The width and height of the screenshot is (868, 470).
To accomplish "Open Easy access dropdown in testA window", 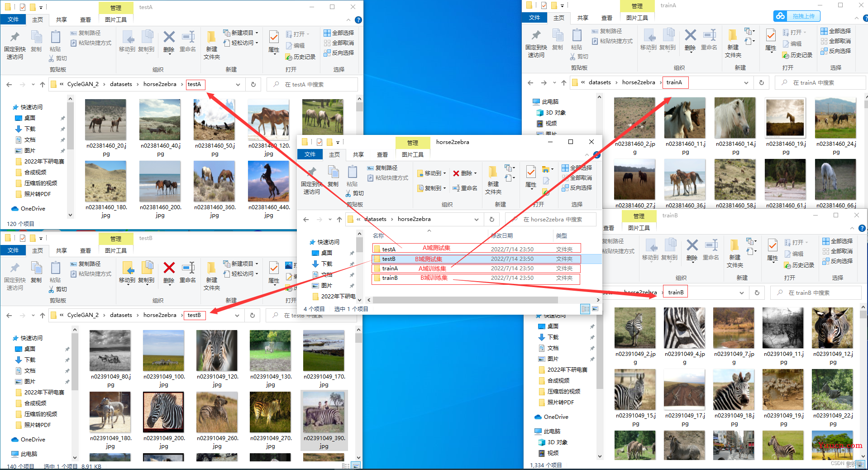I will tap(241, 43).
